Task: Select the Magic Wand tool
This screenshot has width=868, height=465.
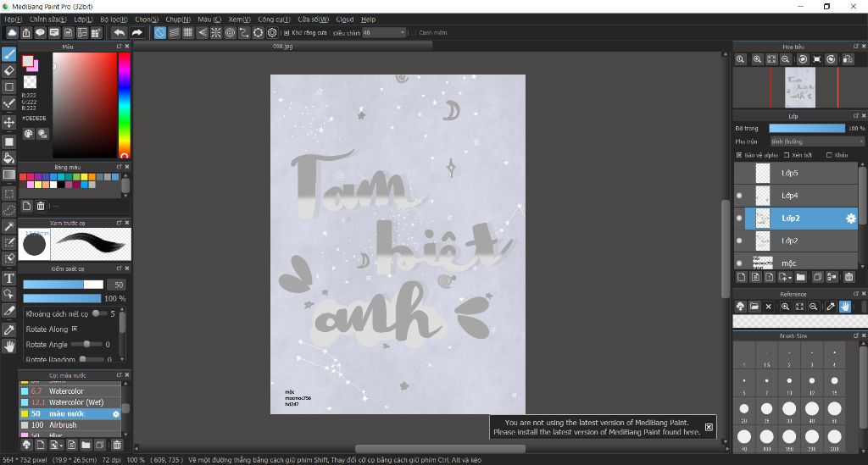Action: coord(8,226)
